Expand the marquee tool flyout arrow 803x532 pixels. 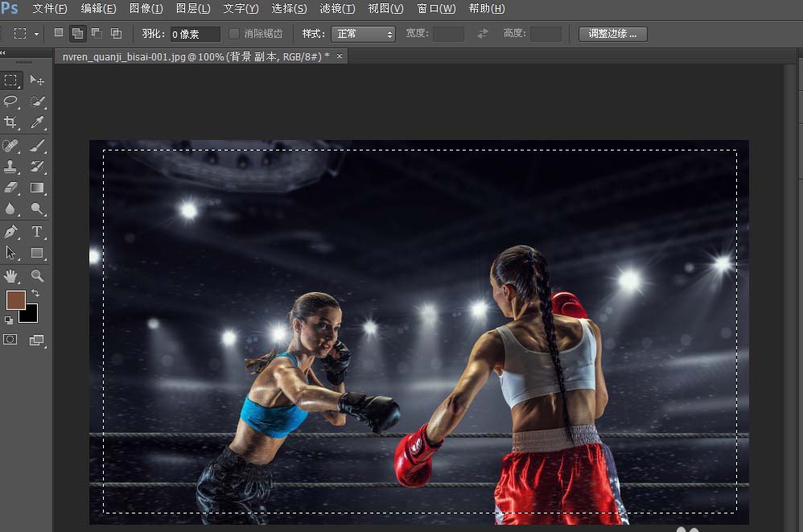pos(35,34)
